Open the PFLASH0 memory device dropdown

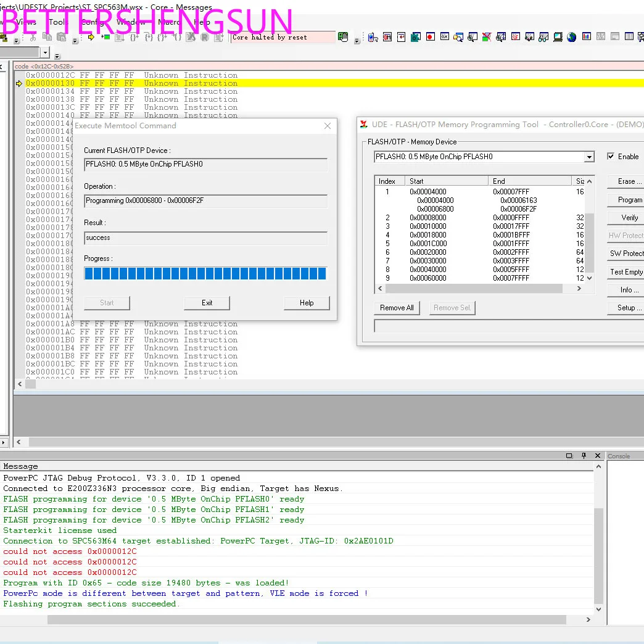[589, 157]
